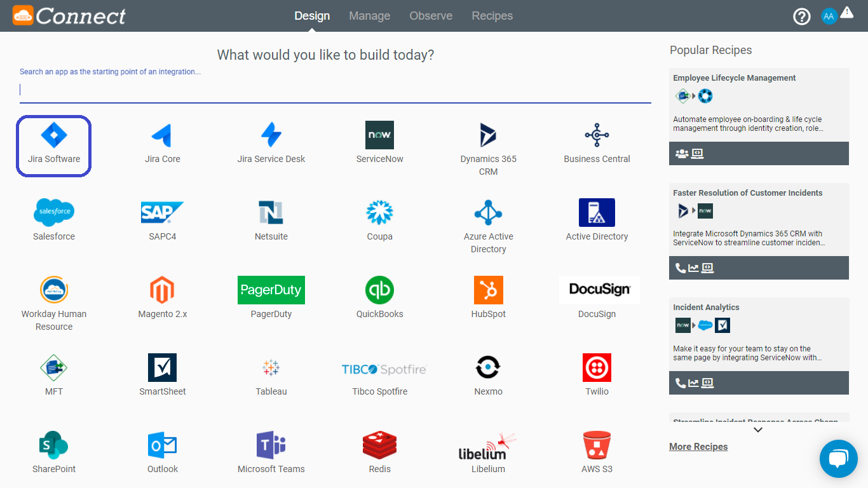Viewport: 868px width, 488px height.
Task: Pick the Jira Service Desk icon
Action: coord(271,135)
